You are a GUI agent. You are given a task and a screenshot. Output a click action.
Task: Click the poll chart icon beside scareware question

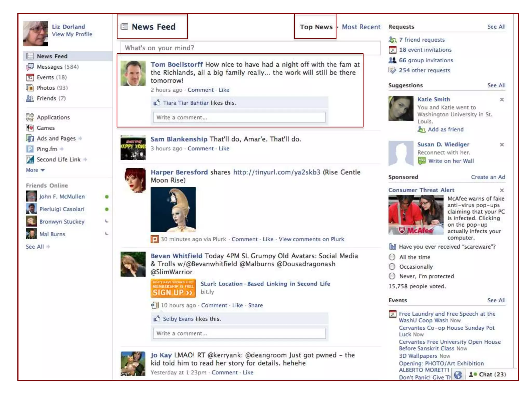[393, 247]
